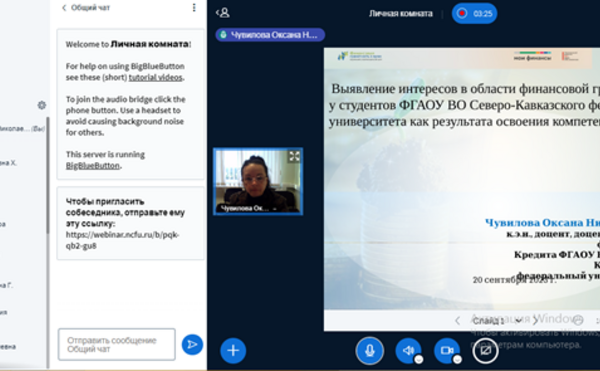
Task: Click the Личная комната room title
Action: tap(401, 13)
